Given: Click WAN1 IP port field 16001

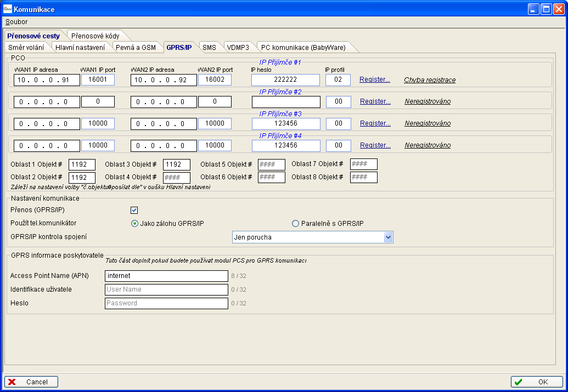Looking at the screenshot, I should pyautogui.click(x=98, y=79).
